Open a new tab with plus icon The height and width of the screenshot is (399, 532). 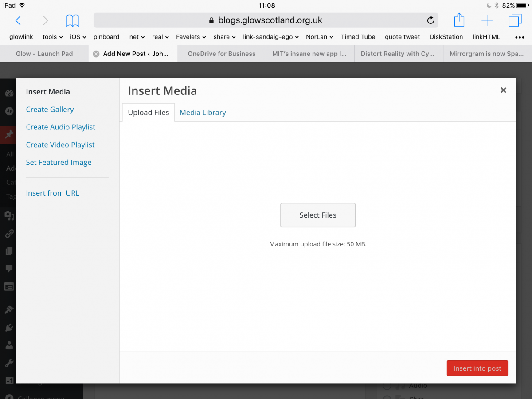pyautogui.click(x=487, y=20)
